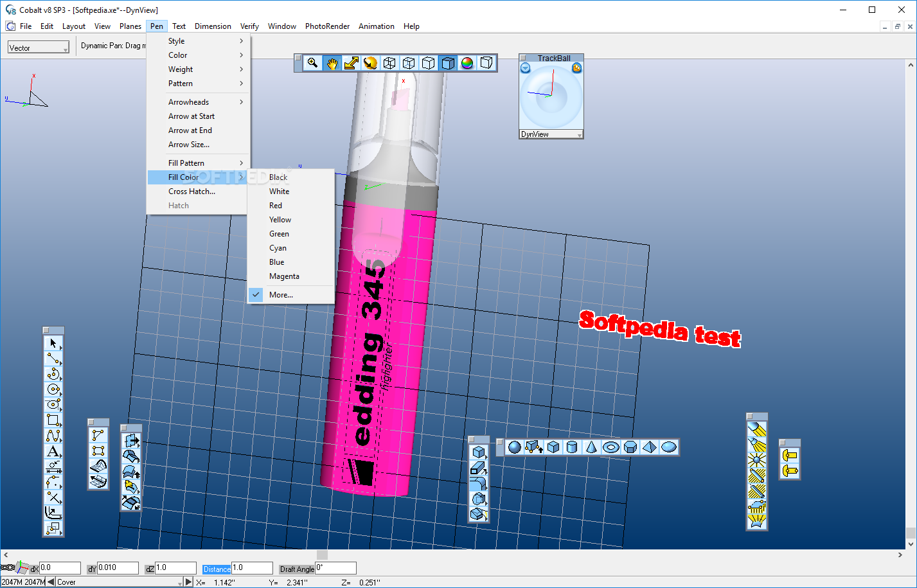Expand the Arrowheads submenu
Image resolution: width=917 pixels, height=588 pixels.
[199, 102]
